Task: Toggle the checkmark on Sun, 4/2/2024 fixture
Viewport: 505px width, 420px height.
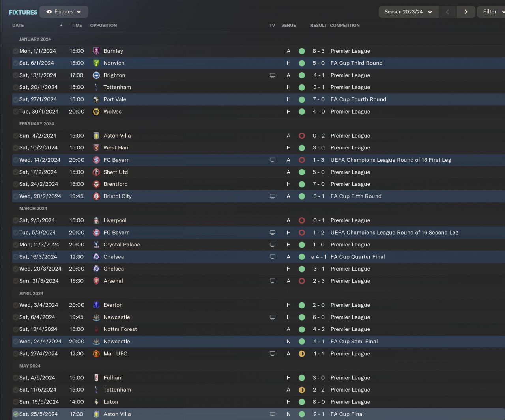Action: coord(15,136)
